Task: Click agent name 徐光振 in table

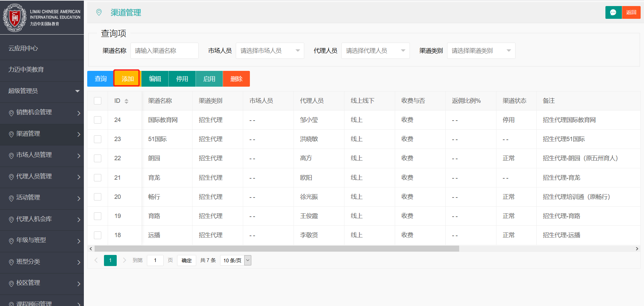Action: pos(309,197)
